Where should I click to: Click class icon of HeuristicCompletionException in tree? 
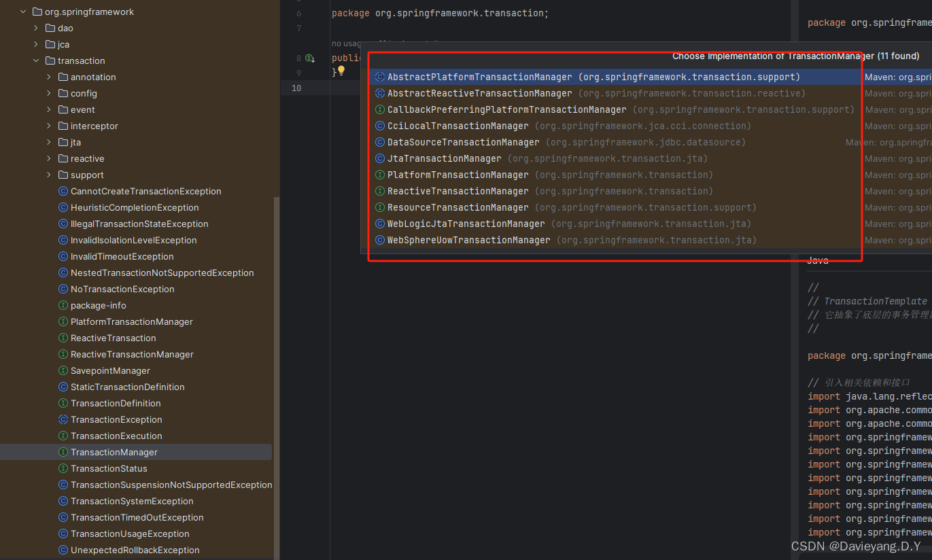pos(63,207)
